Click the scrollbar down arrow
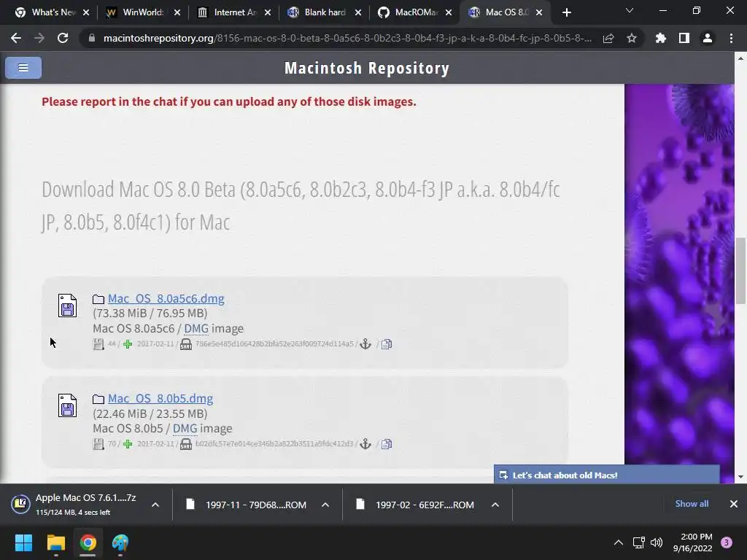Viewport: 747px width, 560px height. 740,476
